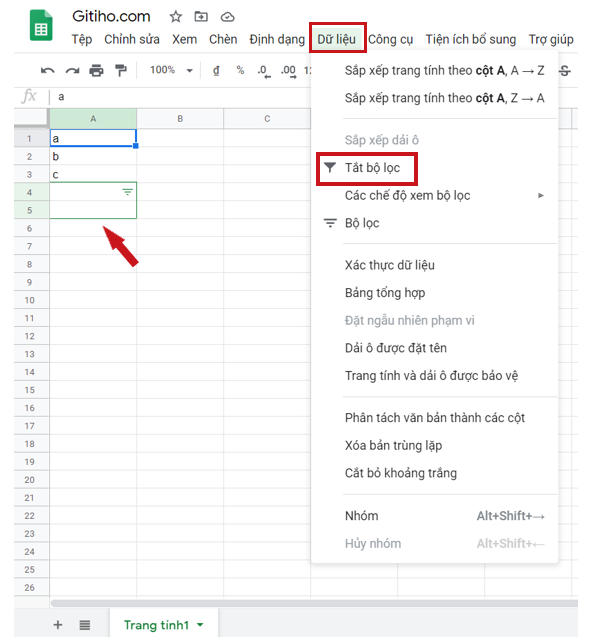Select the Nhóm menu item
This screenshot has width=591, height=637.
pyautogui.click(x=434, y=516)
